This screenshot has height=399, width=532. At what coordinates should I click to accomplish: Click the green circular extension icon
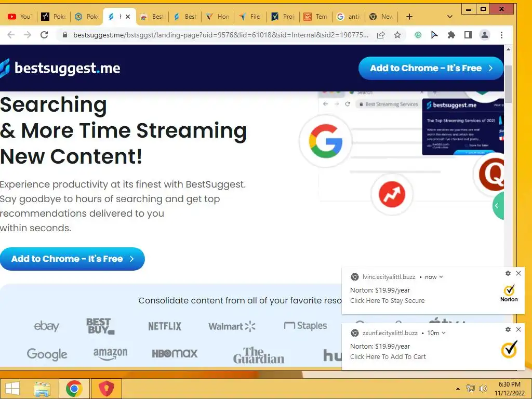tap(418, 35)
